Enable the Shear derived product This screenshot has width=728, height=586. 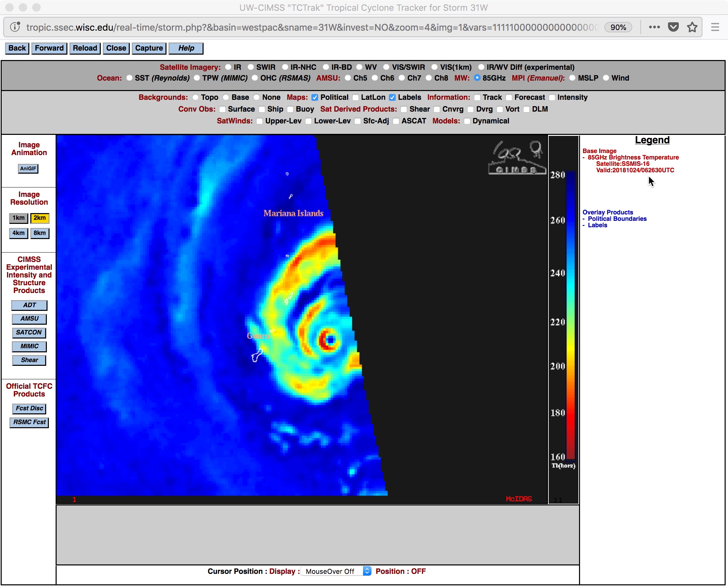(404, 110)
